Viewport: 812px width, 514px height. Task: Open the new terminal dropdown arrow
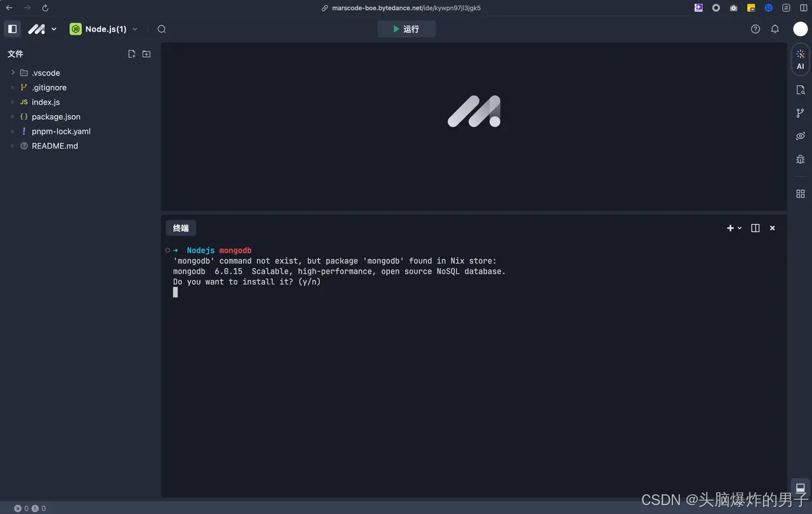click(x=738, y=228)
